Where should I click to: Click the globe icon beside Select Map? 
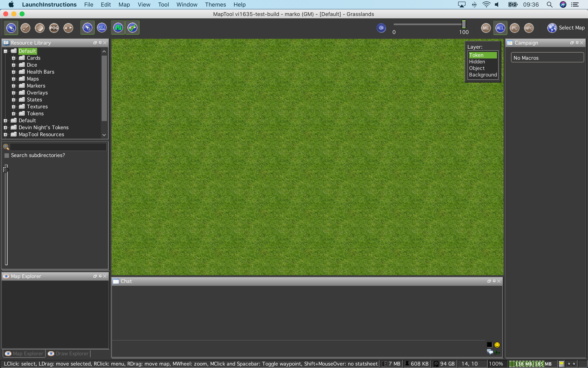click(x=552, y=28)
